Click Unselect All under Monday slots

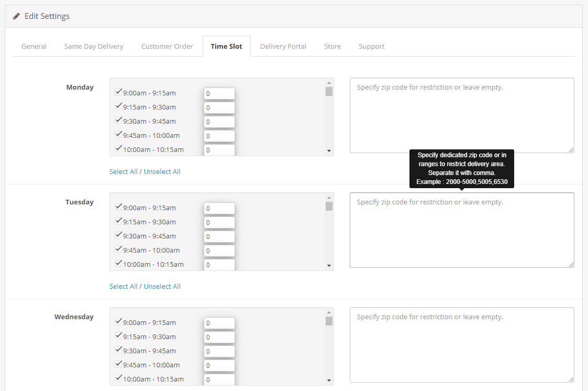[x=162, y=171]
